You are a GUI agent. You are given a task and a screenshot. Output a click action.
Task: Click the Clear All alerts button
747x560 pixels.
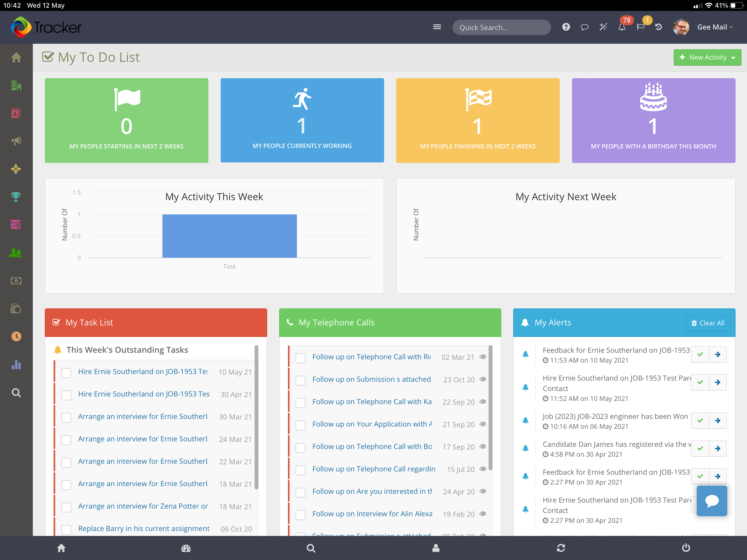(x=707, y=323)
